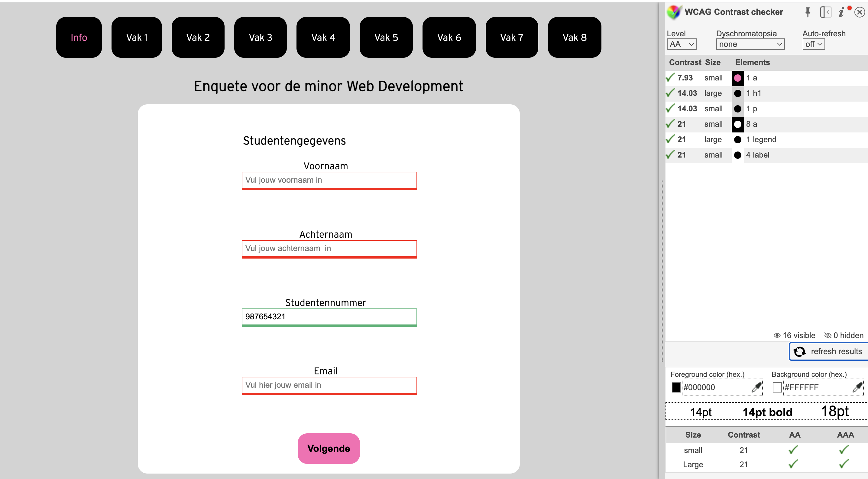The image size is (868, 479).
Task: Open the Level AA dropdown
Action: [681, 44]
